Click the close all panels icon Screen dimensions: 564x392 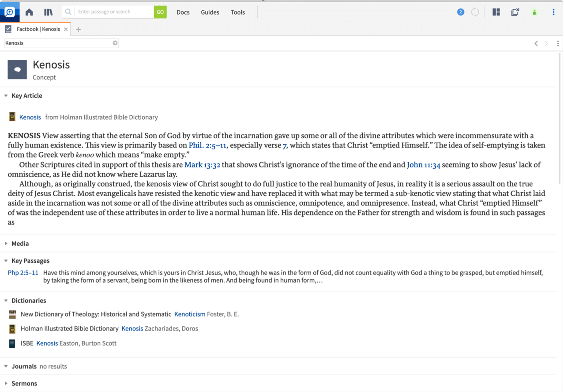(x=515, y=12)
